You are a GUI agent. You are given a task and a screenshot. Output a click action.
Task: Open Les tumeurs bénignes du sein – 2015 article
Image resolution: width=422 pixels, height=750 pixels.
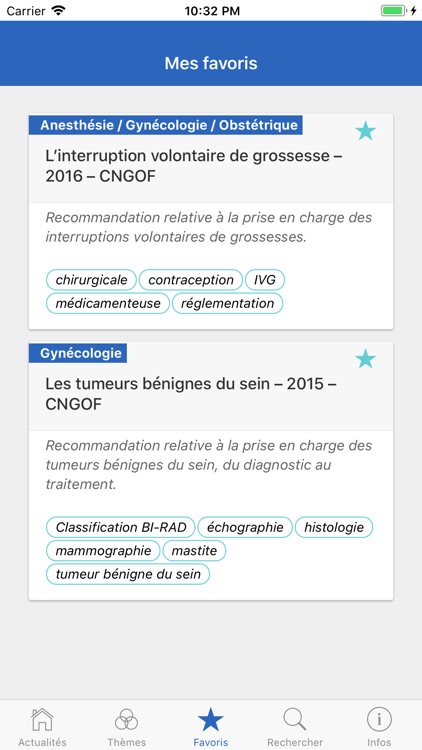[x=191, y=394]
